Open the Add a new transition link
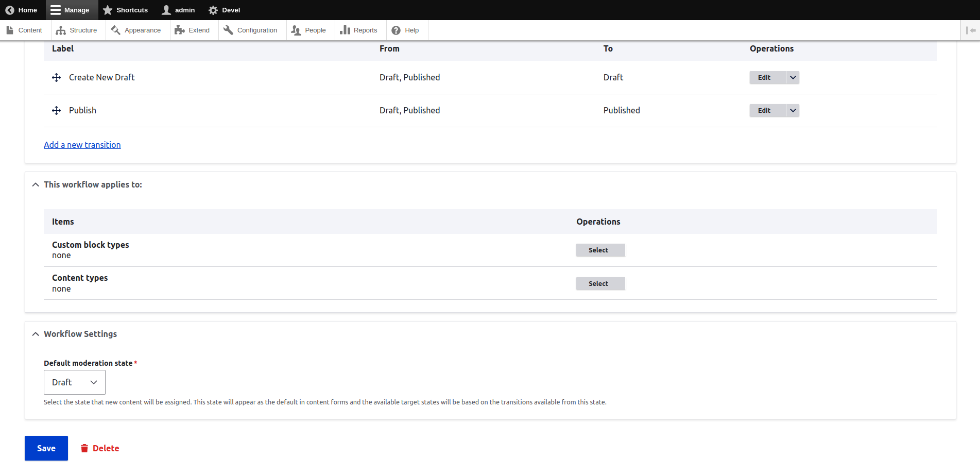This screenshot has width=980, height=475. tap(82, 145)
